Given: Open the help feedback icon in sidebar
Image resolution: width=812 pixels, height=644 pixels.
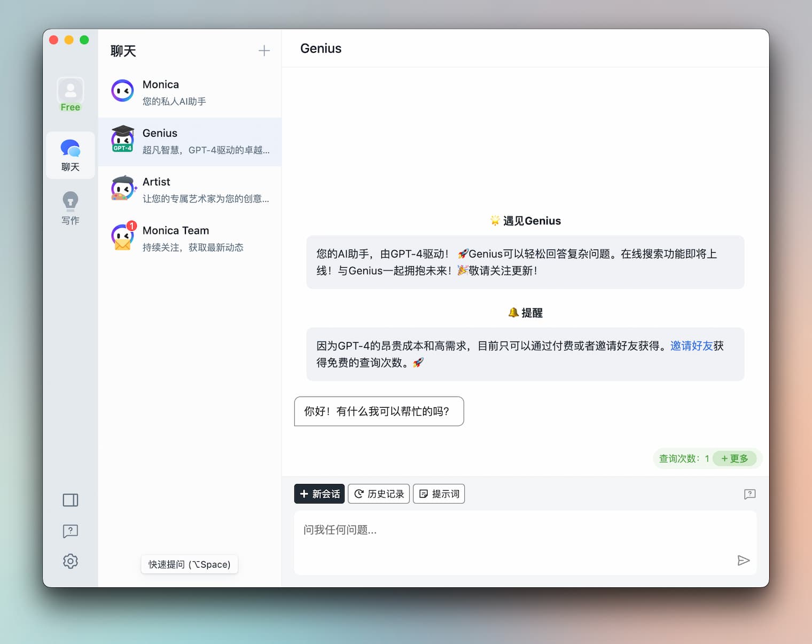Looking at the screenshot, I should pos(71,531).
